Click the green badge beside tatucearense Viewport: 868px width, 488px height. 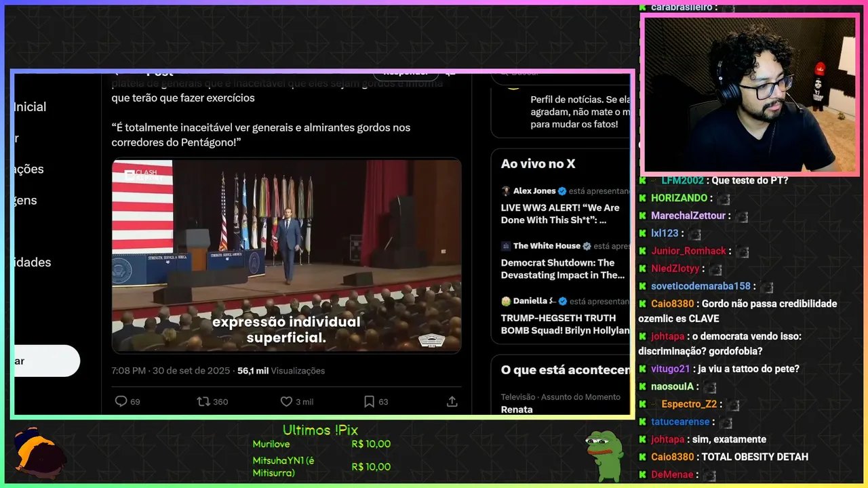(643, 422)
